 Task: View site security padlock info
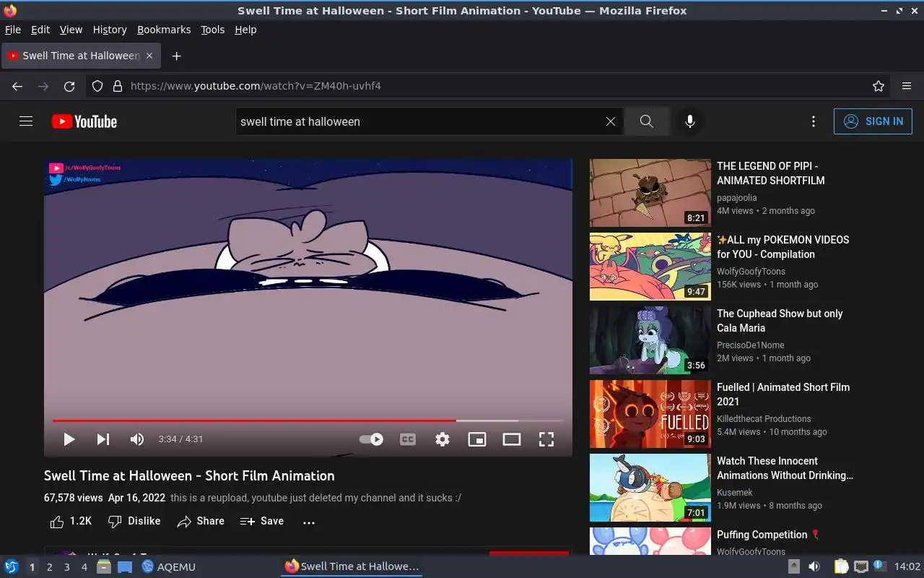pos(118,86)
